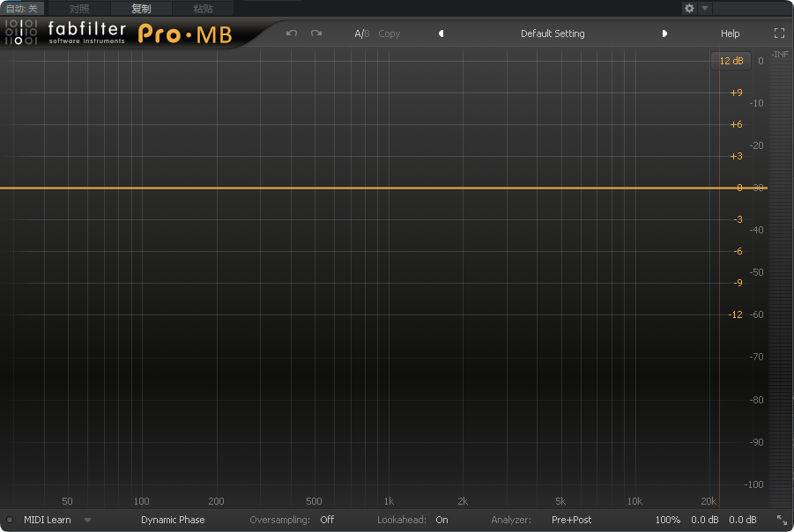This screenshot has width=794, height=532.
Task: Open the Dynamic Phase processing mode menu
Action: 173,520
